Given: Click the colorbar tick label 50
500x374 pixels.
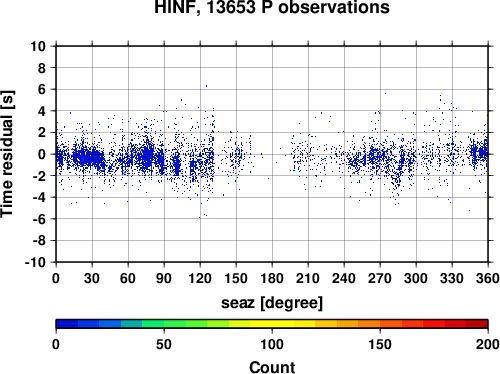Looking at the screenshot, I should pyautogui.click(x=164, y=344).
